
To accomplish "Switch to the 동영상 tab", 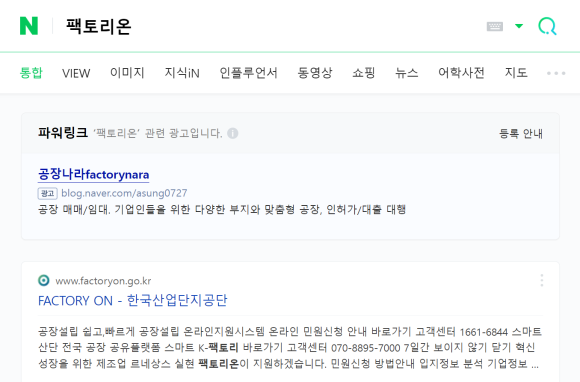I will 315,72.
